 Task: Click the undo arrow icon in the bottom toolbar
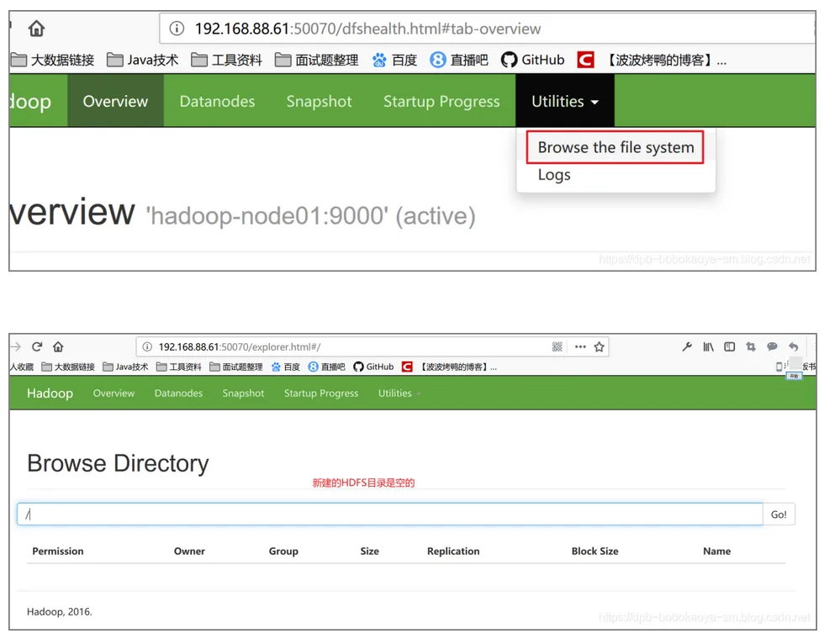pyautogui.click(x=794, y=346)
